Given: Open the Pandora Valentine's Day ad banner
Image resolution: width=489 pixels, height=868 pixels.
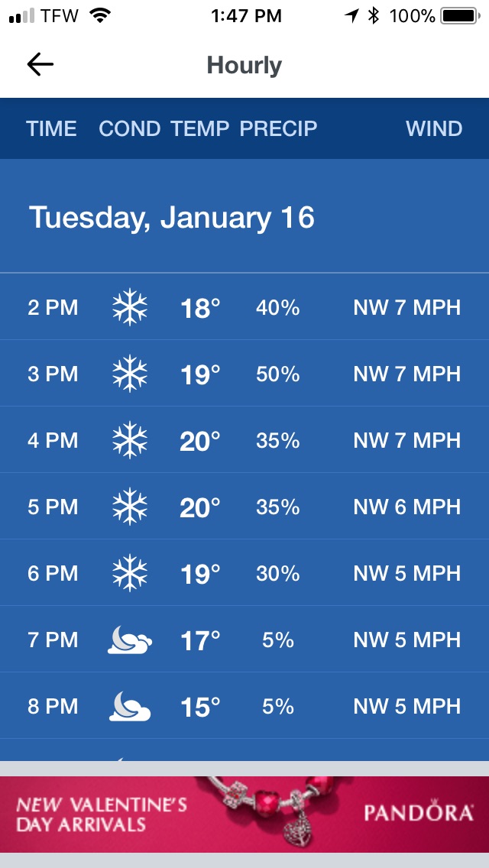Looking at the screenshot, I should pyautogui.click(x=244, y=815).
